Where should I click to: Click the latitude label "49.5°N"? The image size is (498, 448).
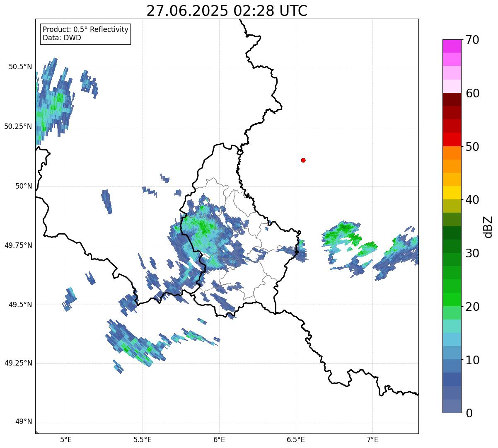pos(20,305)
